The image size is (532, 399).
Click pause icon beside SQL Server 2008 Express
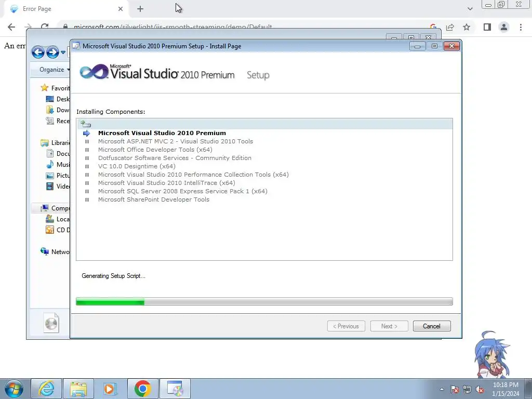pos(87,191)
